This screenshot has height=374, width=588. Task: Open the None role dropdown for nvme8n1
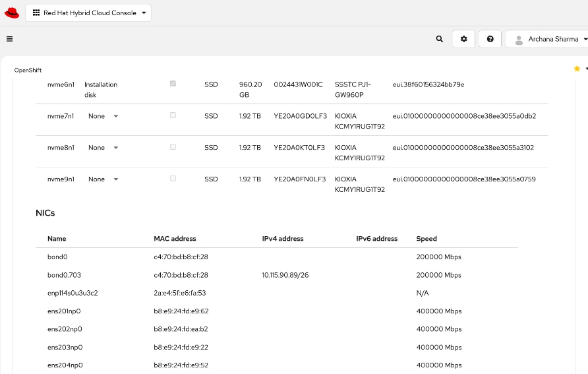pyautogui.click(x=103, y=148)
